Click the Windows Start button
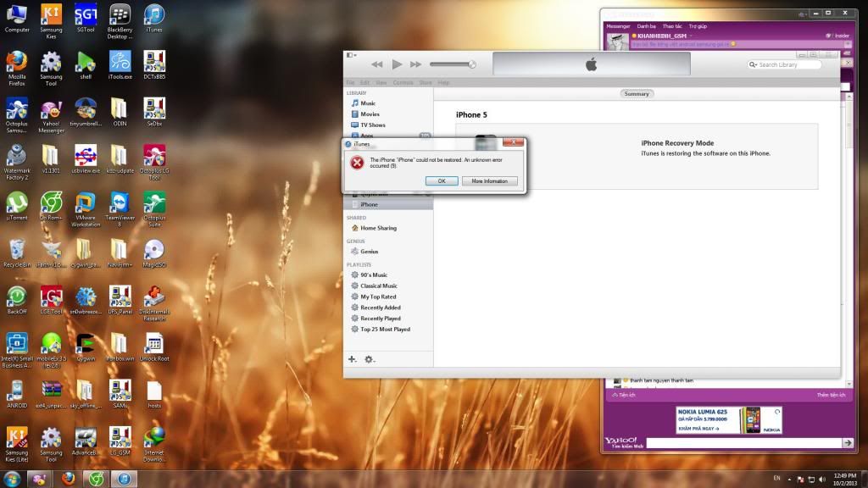 pyautogui.click(x=12, y=480)
